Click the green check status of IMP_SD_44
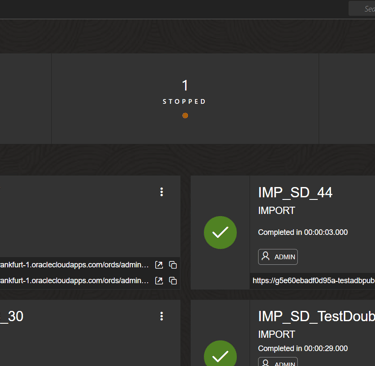This screenshot has width=375, height=366. tap(220, 232)
